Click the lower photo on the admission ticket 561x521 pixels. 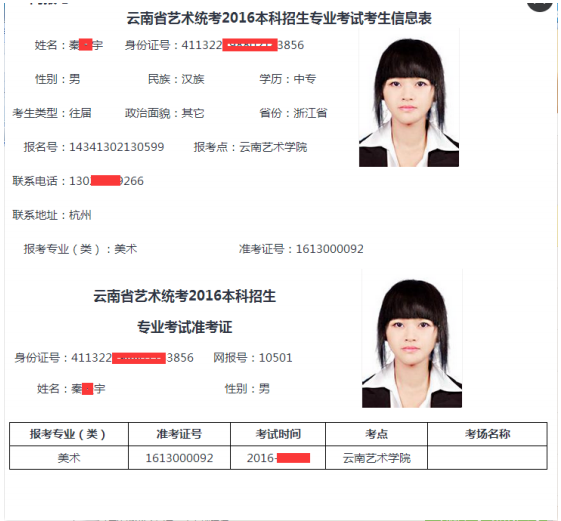[412, 339]
